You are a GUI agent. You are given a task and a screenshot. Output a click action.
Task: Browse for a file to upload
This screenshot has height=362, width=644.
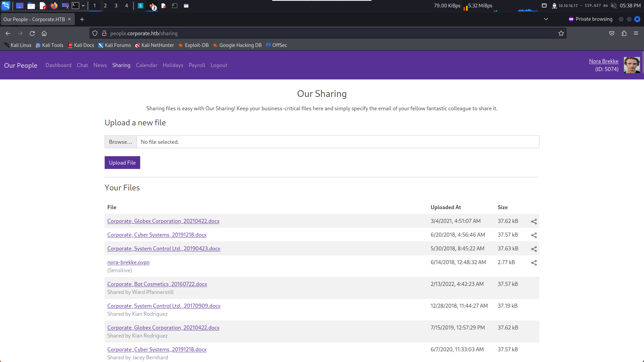pos(120,142)
